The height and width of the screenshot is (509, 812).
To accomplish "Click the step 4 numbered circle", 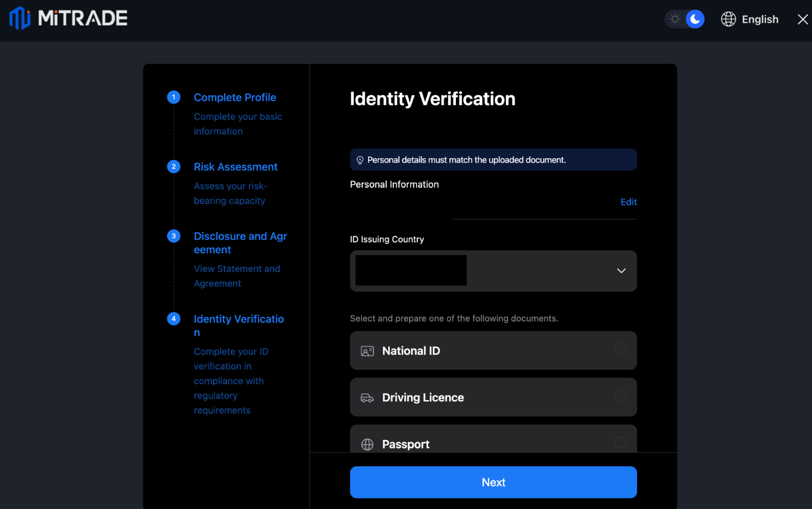I will 174,319.
